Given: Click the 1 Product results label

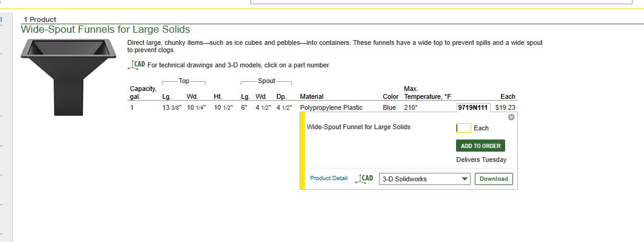Looking at the screenshot, I should (40, 19).
